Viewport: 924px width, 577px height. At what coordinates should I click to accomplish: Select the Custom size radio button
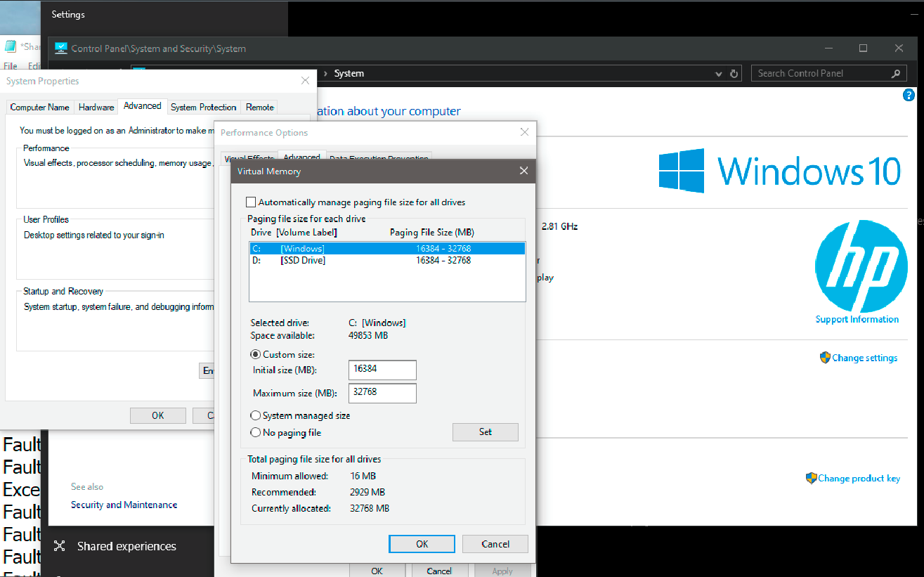[256, 355]
